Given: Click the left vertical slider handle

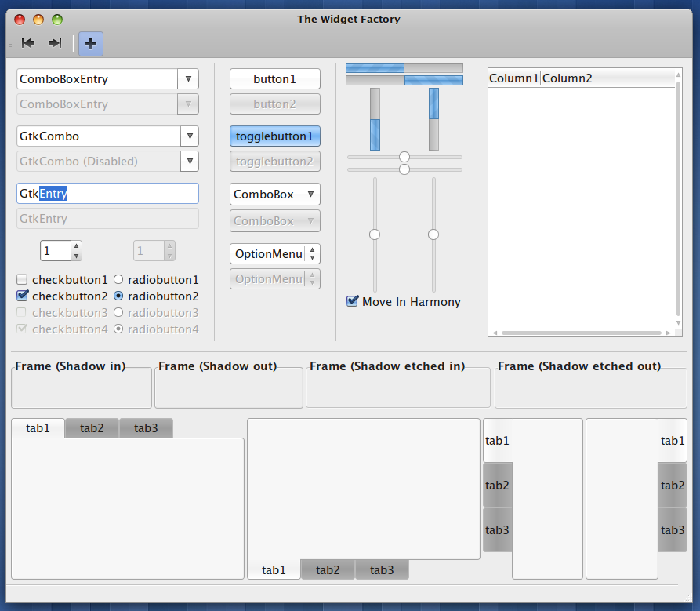Looking at the screenshot, I should click(375, 235).
